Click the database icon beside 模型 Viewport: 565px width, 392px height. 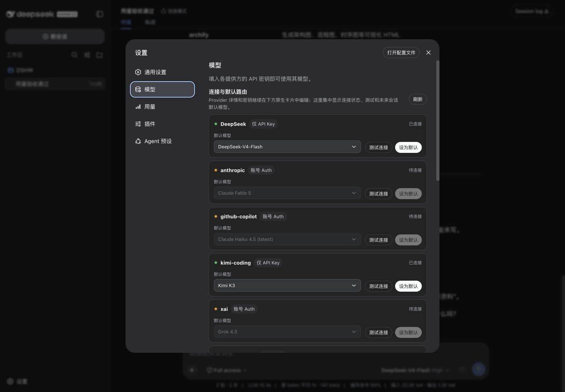(x=138, y=89)
